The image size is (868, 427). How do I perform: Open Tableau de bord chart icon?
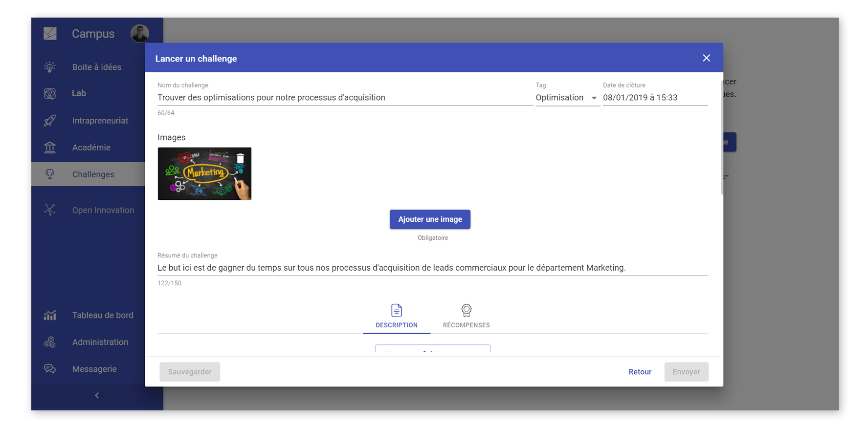tap(50, 316)
